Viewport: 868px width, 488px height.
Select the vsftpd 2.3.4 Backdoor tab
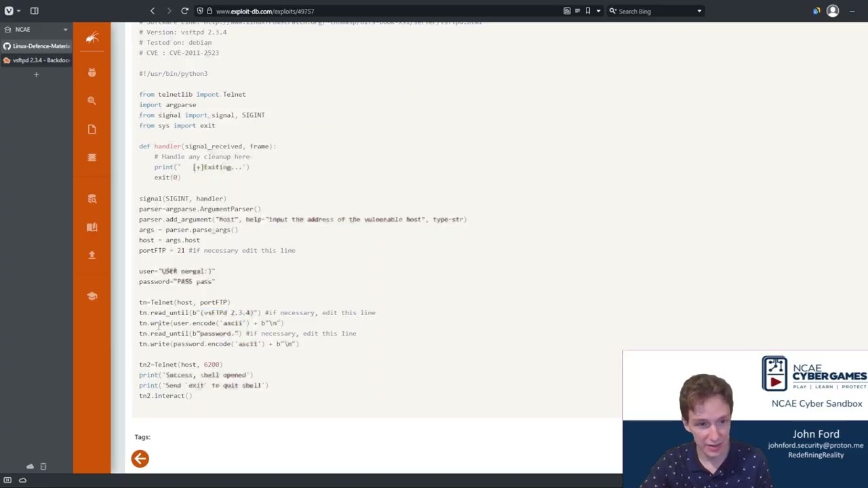pyautogui.click(x=37, y=60)
